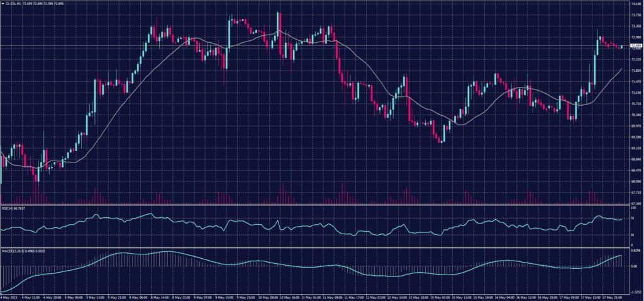
Task: Click the RSI 30 level scale label
Action: (x=632, y=235)
